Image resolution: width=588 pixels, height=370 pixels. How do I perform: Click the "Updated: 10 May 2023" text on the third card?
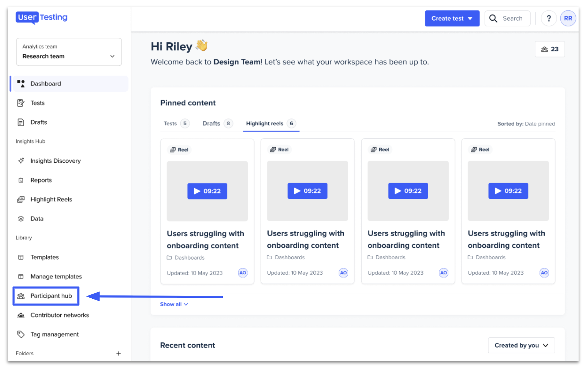point(395,273)
